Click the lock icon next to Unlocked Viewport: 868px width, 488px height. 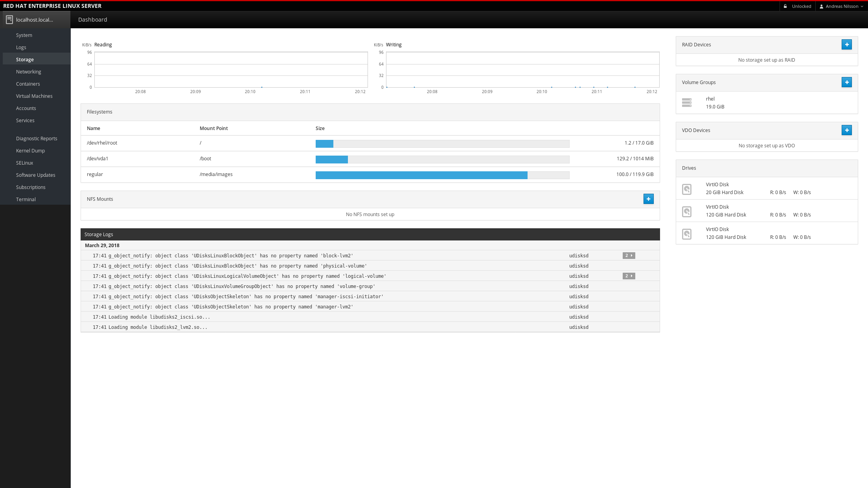[x=785, y=6]
